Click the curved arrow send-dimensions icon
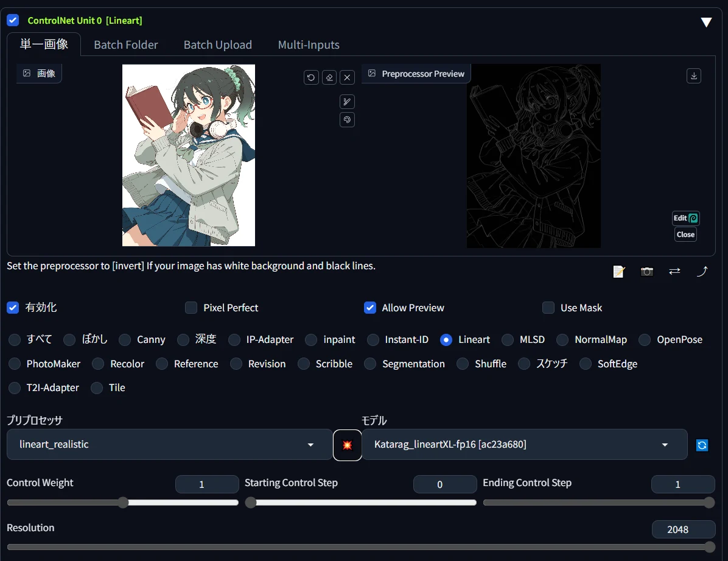728x561 pixels. (x=702, y=272)
